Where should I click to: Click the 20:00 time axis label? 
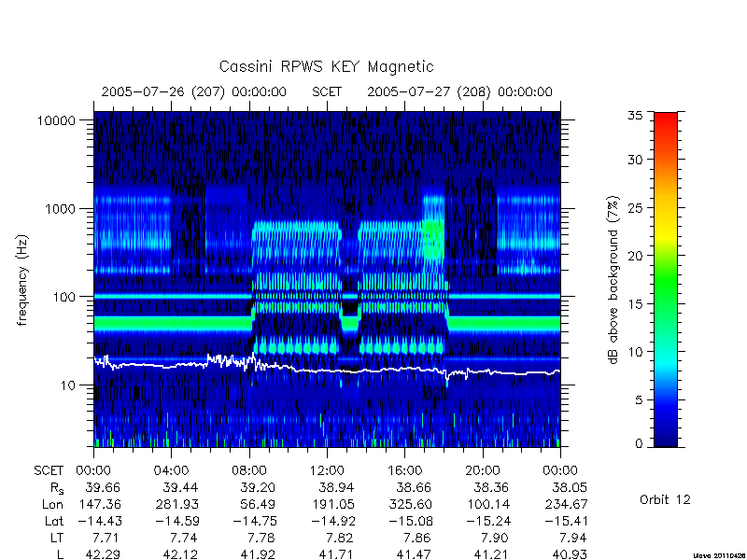click(483, 471)
